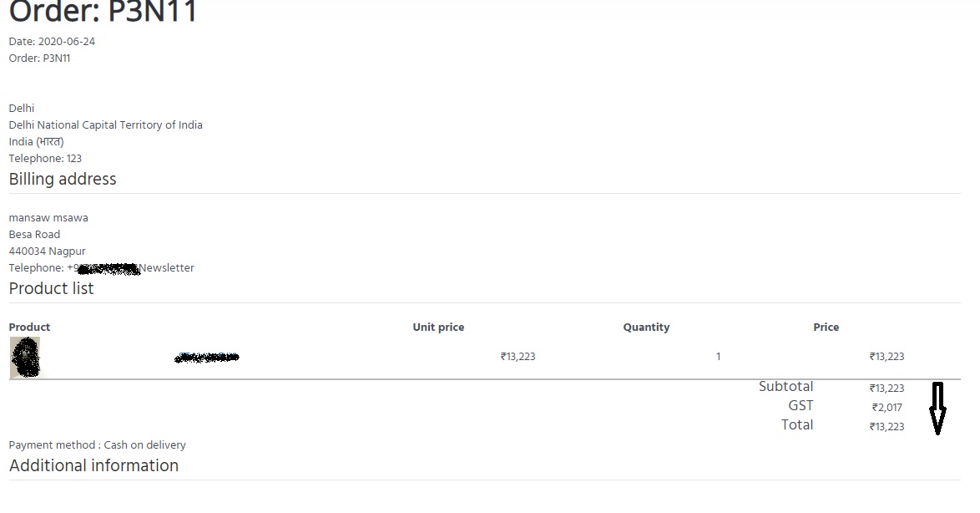Image resolution: width=980 pixels, height=513 pixels.
Task: Click the GST amount ₹2,017
Action: [x=887, y=408]
